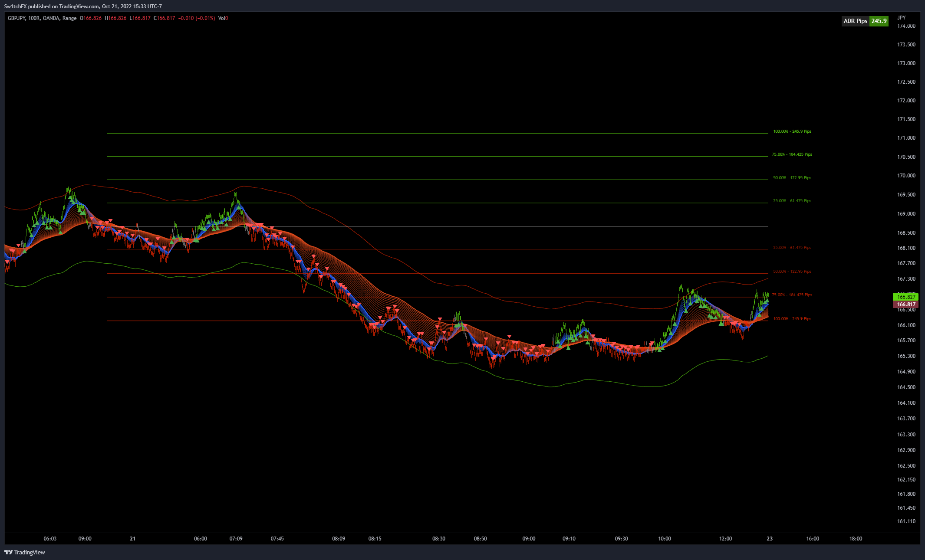Click the 16:00 time axis label
The image size is (925, 560).
(813, 539)
